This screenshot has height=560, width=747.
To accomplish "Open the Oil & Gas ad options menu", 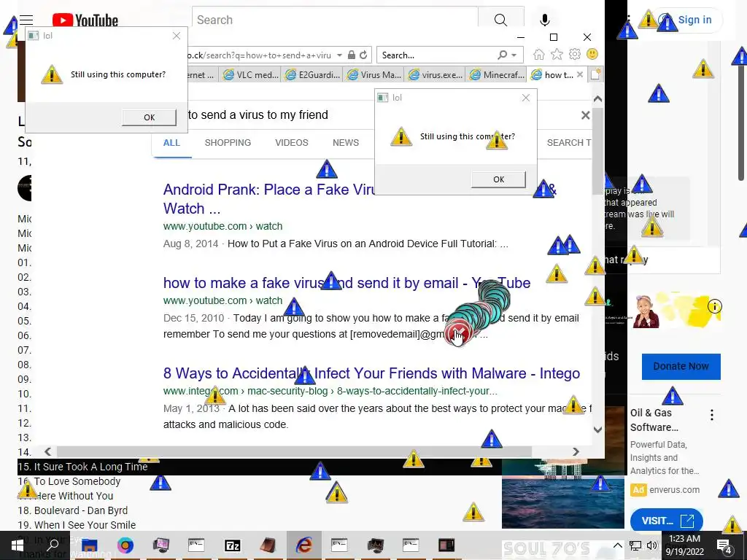I will point(712,415).
